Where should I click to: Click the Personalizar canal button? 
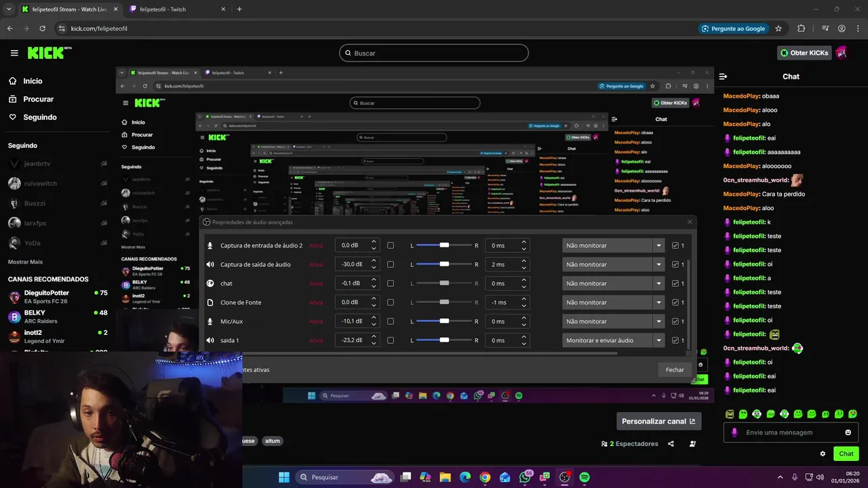pyautogui.click(x=658, y=421)
